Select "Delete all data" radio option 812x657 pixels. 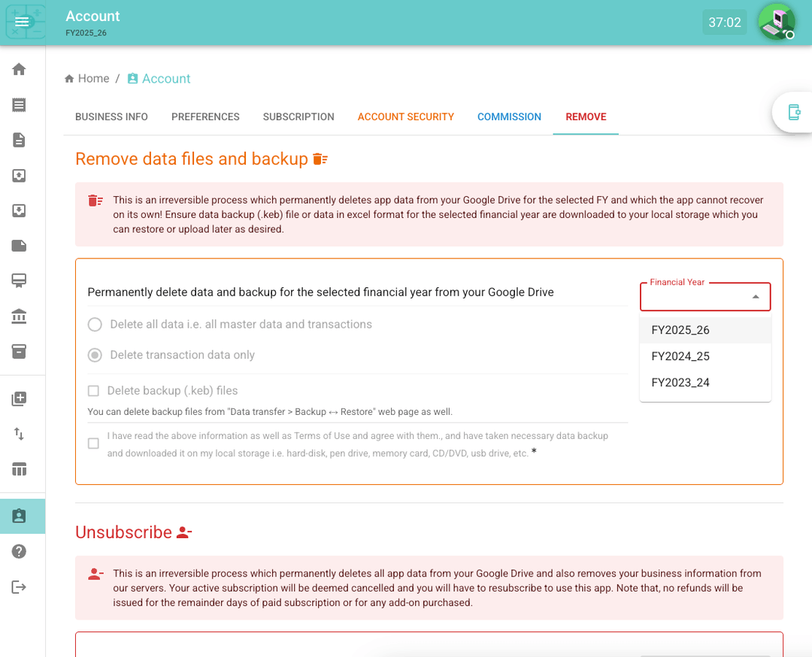(95, 325)
